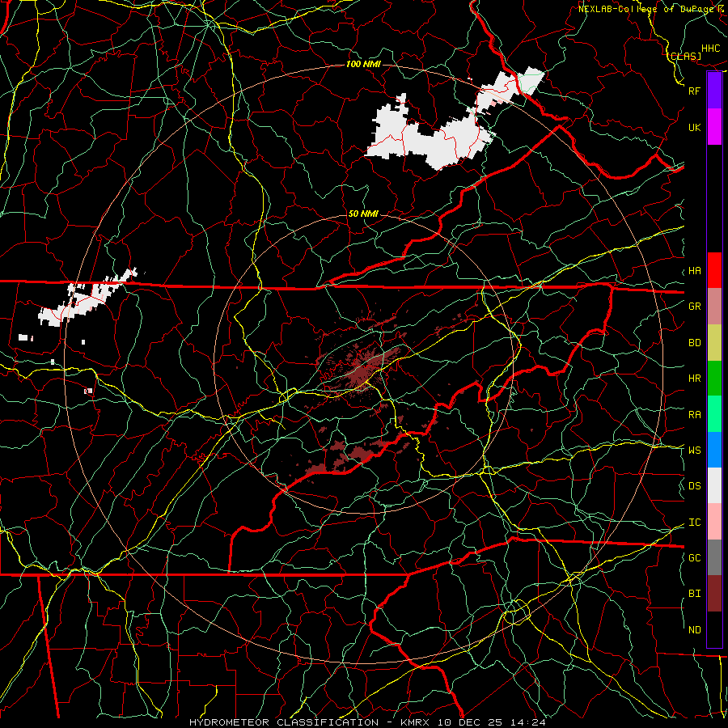
Task: Click the HYDROMETEOR CLASSIFICATION title text
Action: tap(284, 722)
